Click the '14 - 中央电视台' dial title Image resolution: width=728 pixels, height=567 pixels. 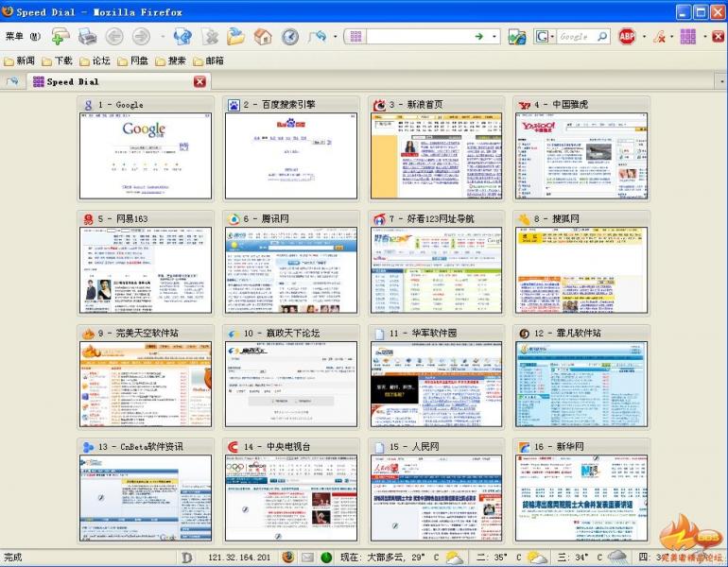[277, 447]
